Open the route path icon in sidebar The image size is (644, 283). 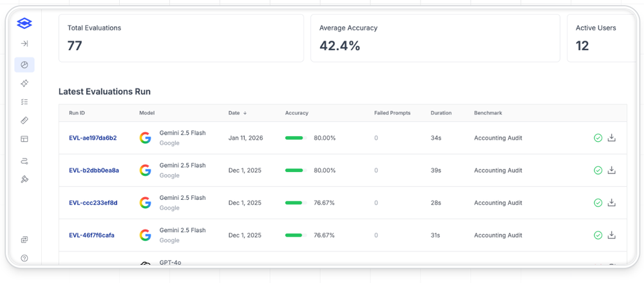24,161
